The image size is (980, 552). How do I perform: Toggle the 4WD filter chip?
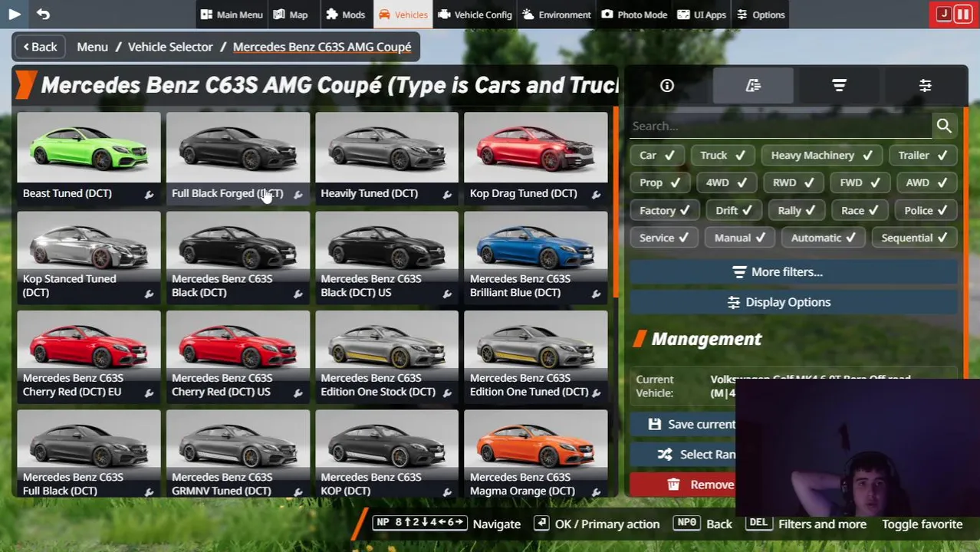(x=726, y=182)
